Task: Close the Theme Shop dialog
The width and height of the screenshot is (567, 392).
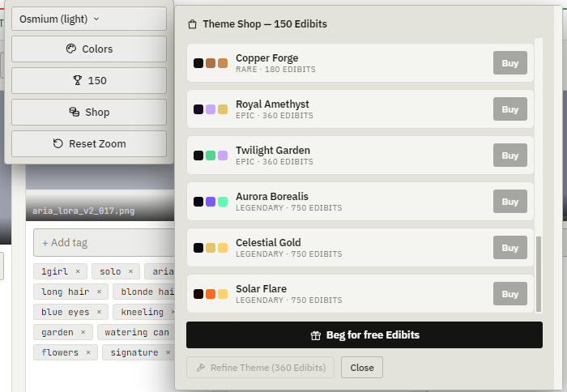Action: [362, 368]
